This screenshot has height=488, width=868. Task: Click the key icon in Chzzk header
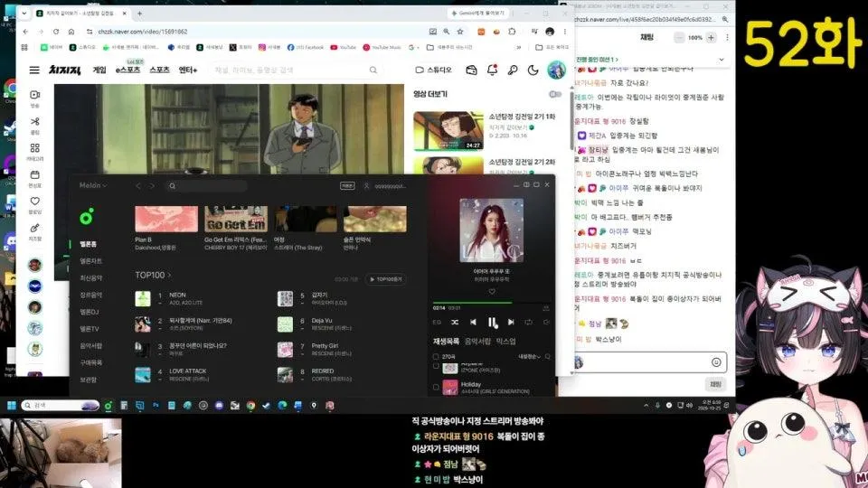pos(513,70)
